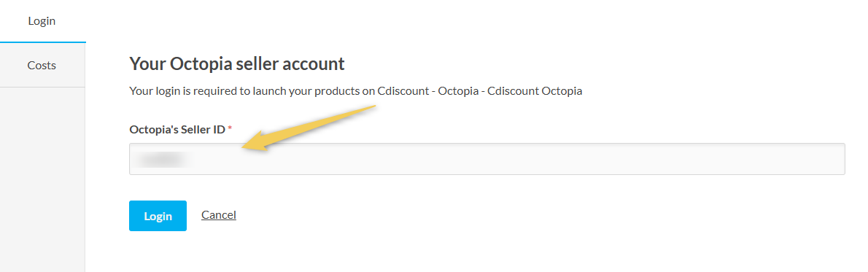Open the Costs tab in sidebar
This screenshot has width=868, height=272.
click(x=42, y=66)
